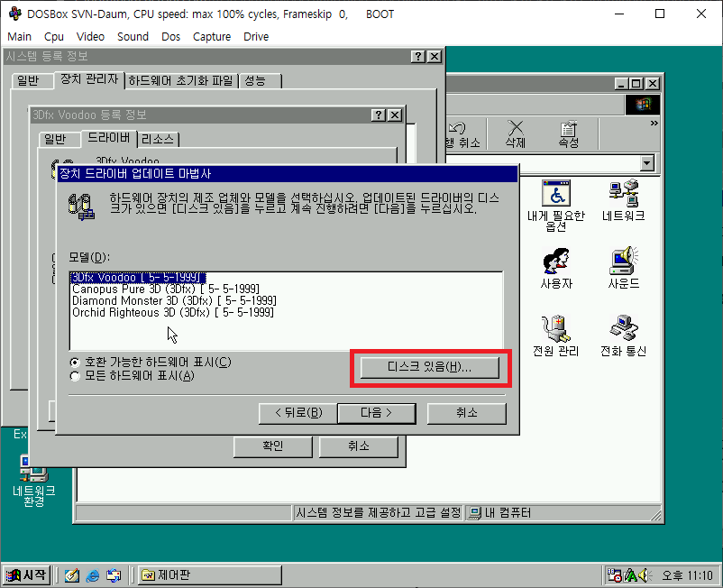The image size is (723, 588).
Task: Open Network Neighborhood (네트워크 환경) desktop icon
Action: point(33,480)
